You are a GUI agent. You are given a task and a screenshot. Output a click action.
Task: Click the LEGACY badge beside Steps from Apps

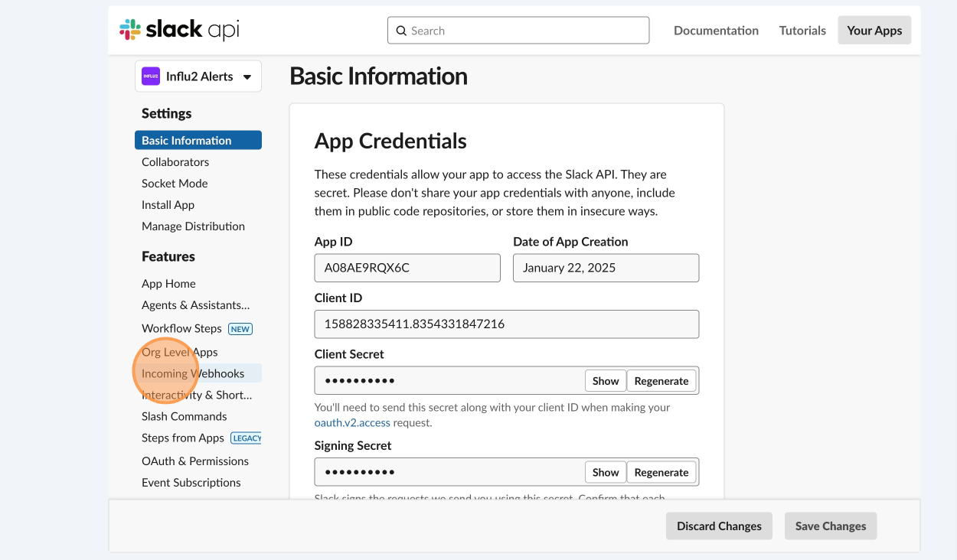247,438
